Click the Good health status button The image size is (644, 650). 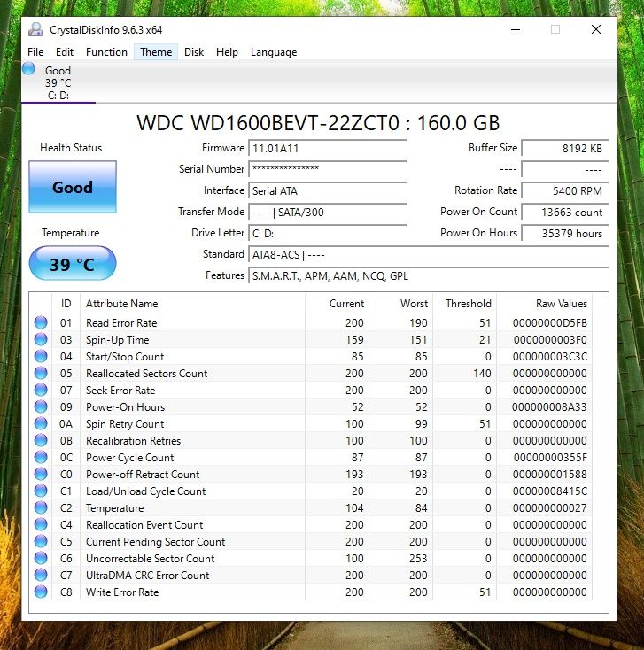click(x=73, y=187)
